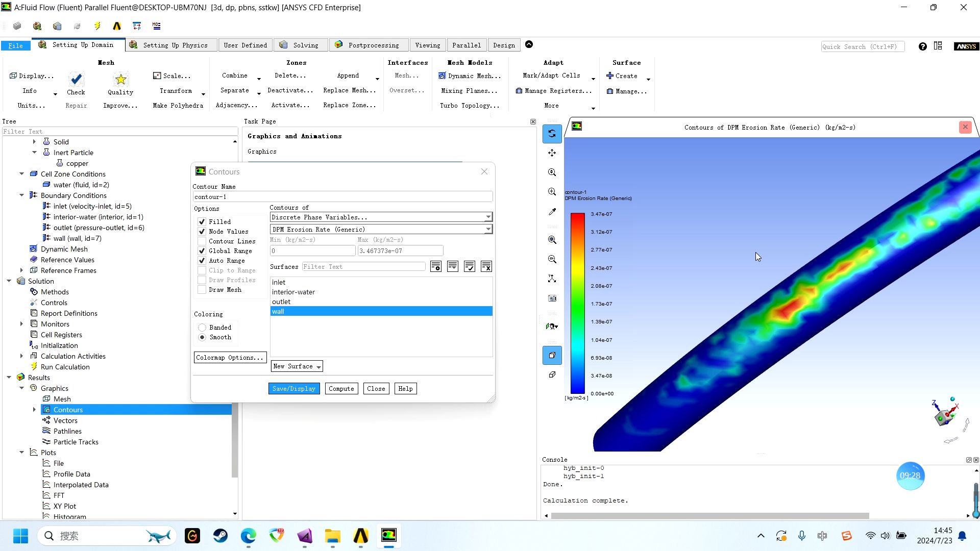Enable the Contour Lines checkbox
This screenshot has height=551, width=980.
point(202,241)
